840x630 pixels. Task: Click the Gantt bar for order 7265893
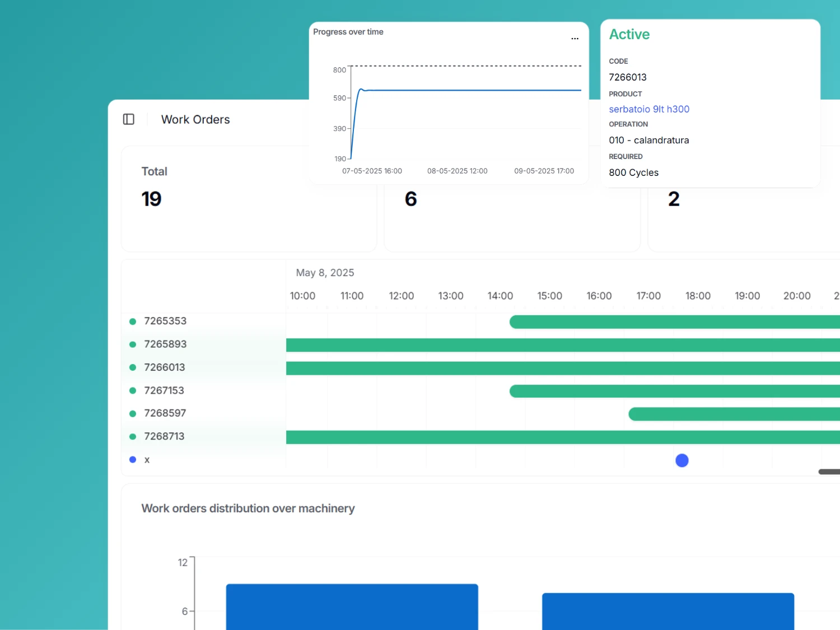563,345
